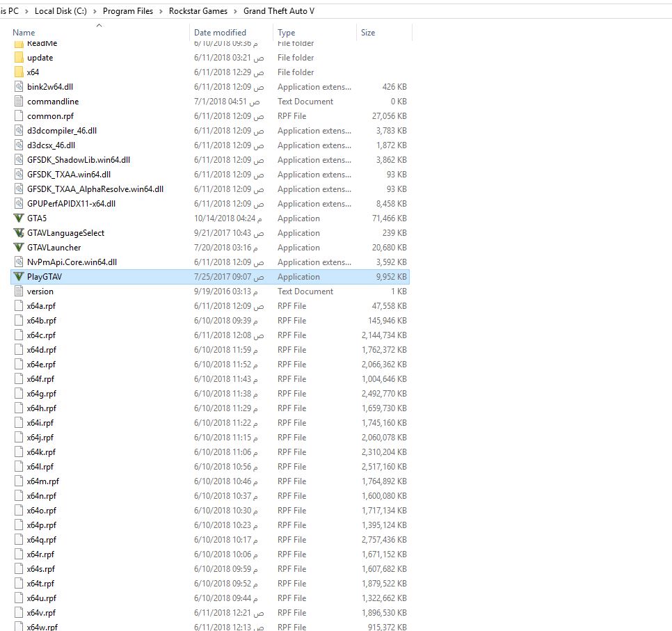Sort files by the Name column

point(24,33)
